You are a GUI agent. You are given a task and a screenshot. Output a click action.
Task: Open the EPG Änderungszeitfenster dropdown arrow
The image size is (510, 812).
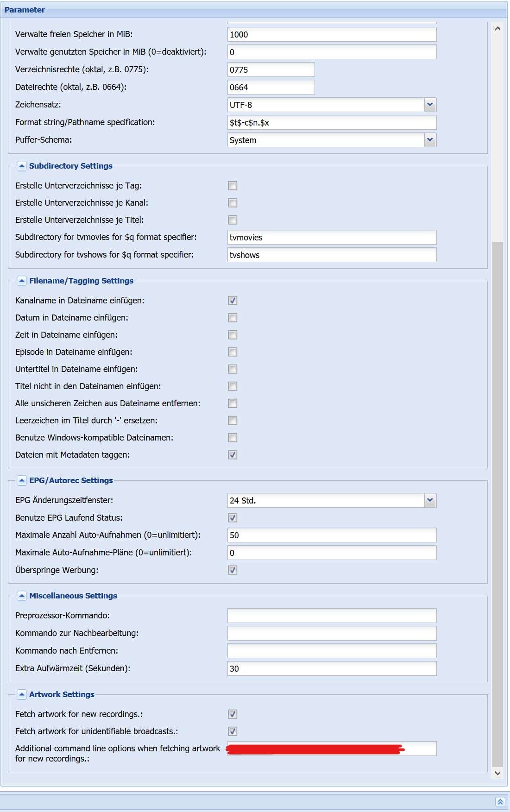click(x=430, y=500)
